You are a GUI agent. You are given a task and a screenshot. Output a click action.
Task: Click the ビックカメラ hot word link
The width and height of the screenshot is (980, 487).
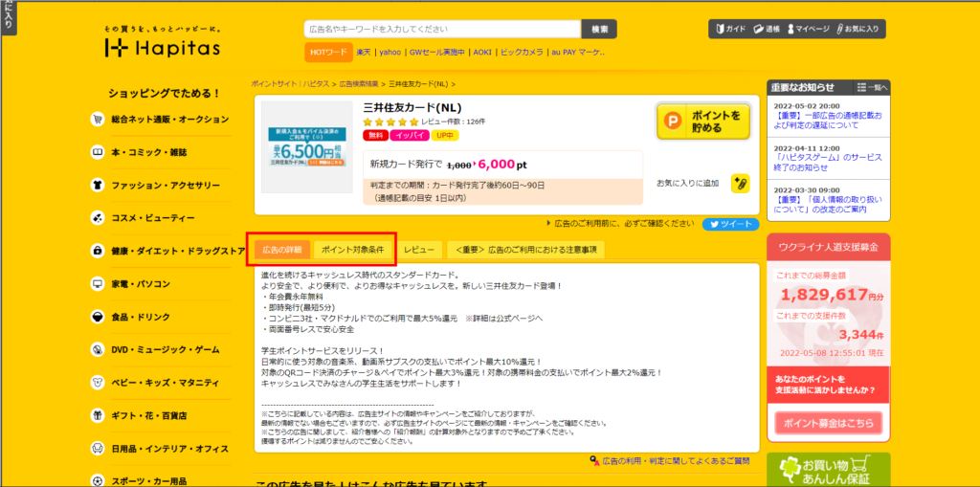coord(522,53)
